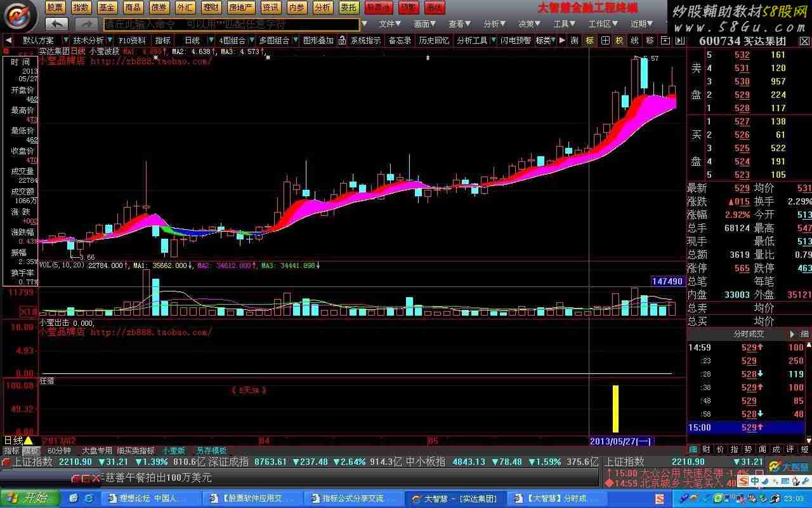Toggle the 标 toolbar icon
The height and width of the screenshot is (508, 812).
pos(590,40)
